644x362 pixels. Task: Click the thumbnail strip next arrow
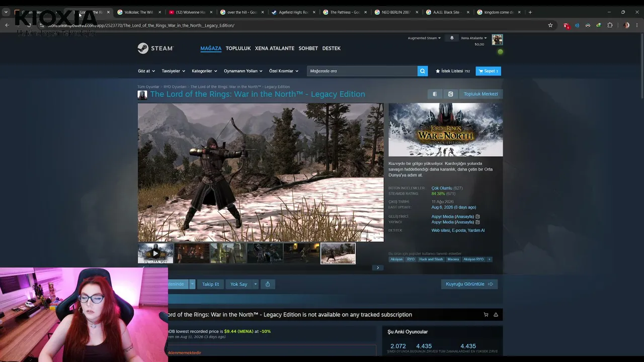[378, 267]
